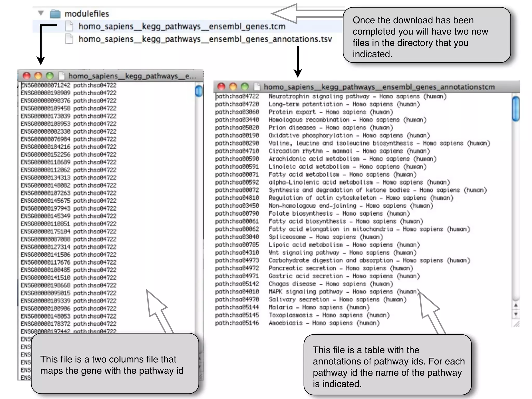The height and width of the screenshot is (399, 532).
Task: Click Synthesis and degradation of ketone bodies
Action: click(x=351, y=190)
